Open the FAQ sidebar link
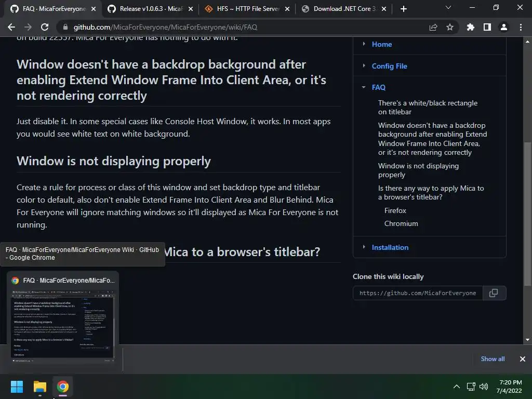Image resolution: width=532 pixels, height=399 pixels. point(379,87)
